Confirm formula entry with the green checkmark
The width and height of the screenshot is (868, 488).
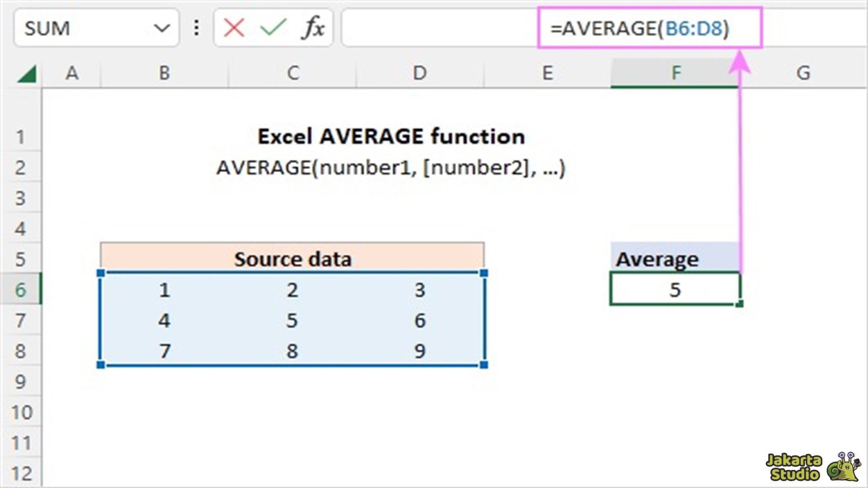click(271, 28)
